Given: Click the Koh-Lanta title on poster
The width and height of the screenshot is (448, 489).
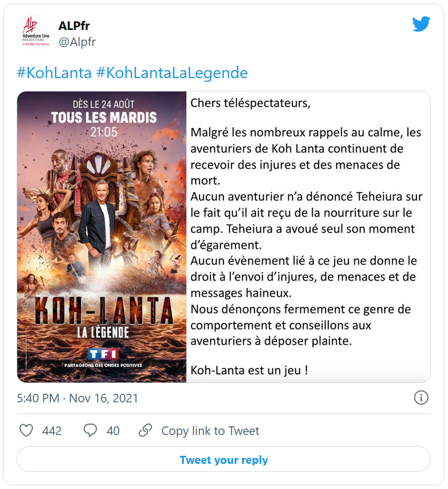Looking at the screenshot, I should pyautogui.click(x=103, y=310).
